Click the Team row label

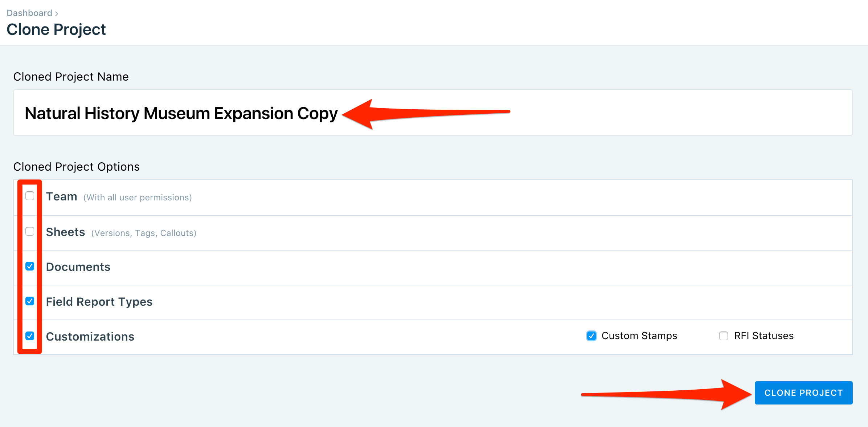click(61, 196)
